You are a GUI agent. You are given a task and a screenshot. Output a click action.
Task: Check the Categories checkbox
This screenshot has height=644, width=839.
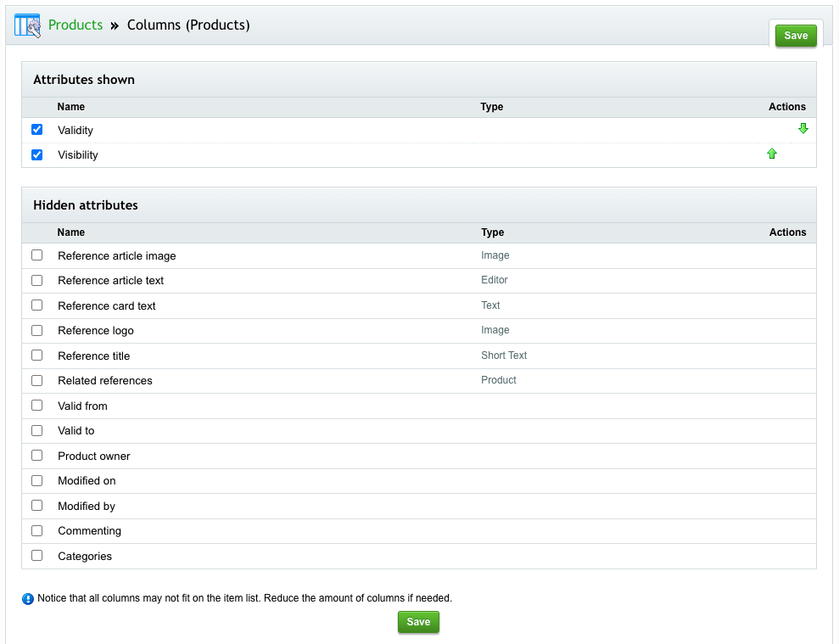[36, 555]
